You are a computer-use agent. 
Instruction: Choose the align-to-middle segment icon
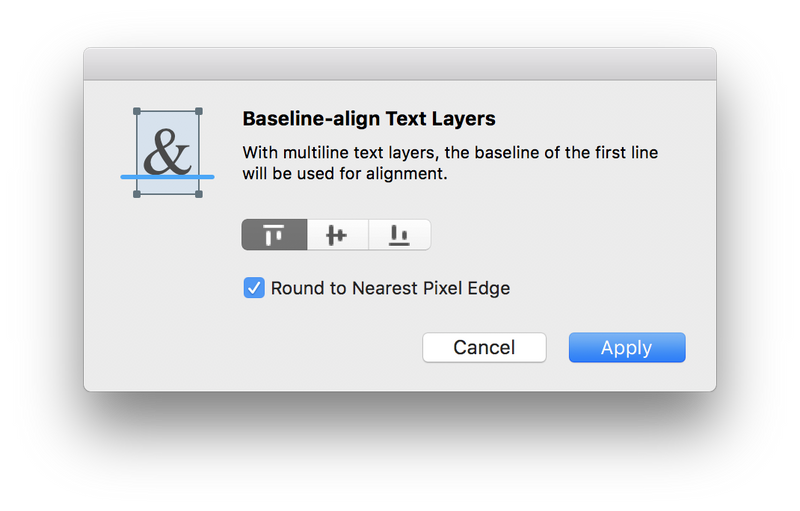pyautogui.click(x=337, y=235)
